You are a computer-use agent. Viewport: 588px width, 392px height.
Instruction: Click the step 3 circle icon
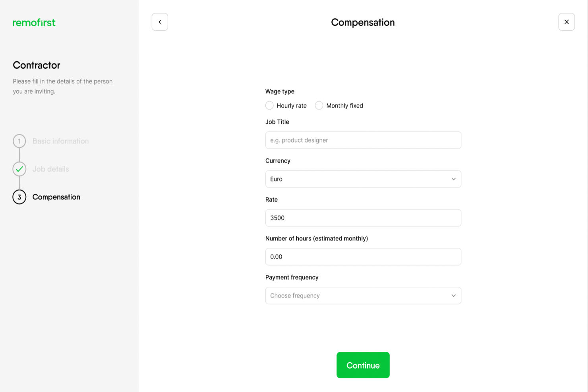pos(19,197)
